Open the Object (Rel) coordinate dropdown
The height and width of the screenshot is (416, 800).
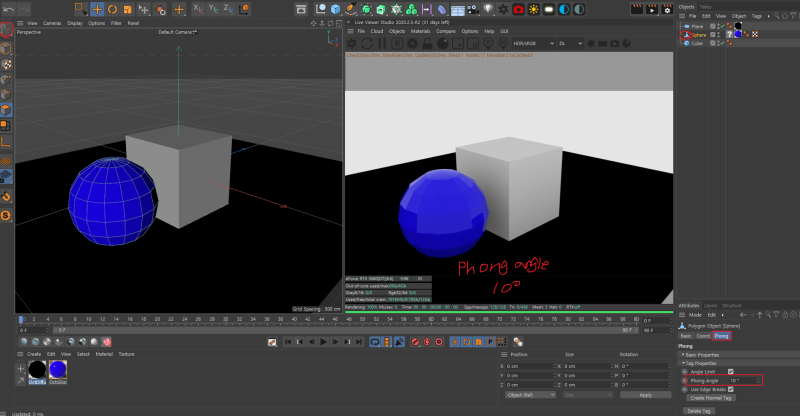point(530,395)
